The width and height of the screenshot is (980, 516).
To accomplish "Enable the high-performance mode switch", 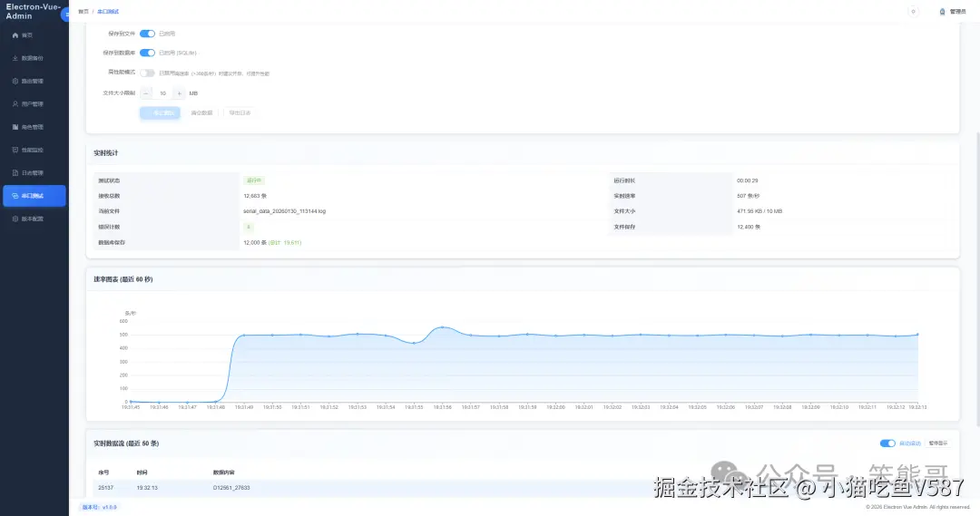I will [147, 73].
